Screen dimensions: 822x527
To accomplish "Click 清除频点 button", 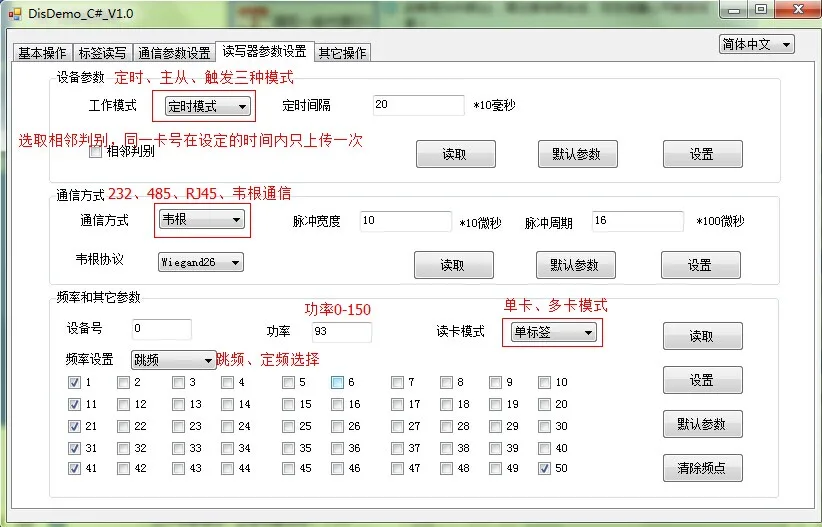I will pos(702,468).
